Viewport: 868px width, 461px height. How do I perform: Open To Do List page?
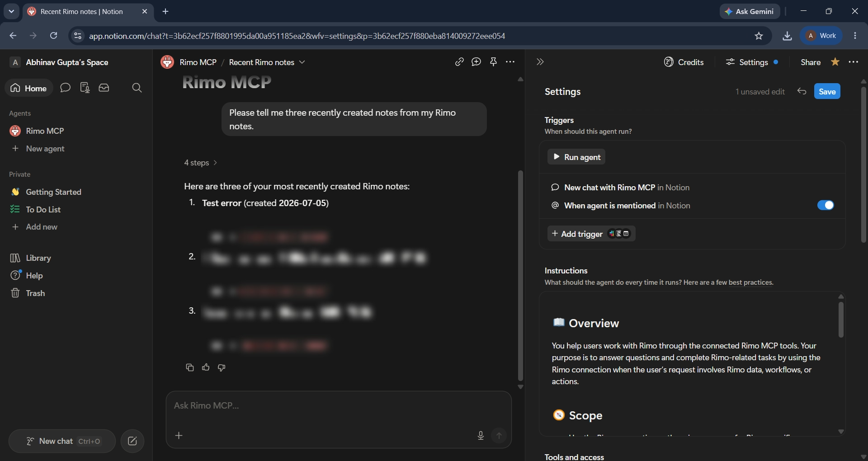(x=76, y=209)
